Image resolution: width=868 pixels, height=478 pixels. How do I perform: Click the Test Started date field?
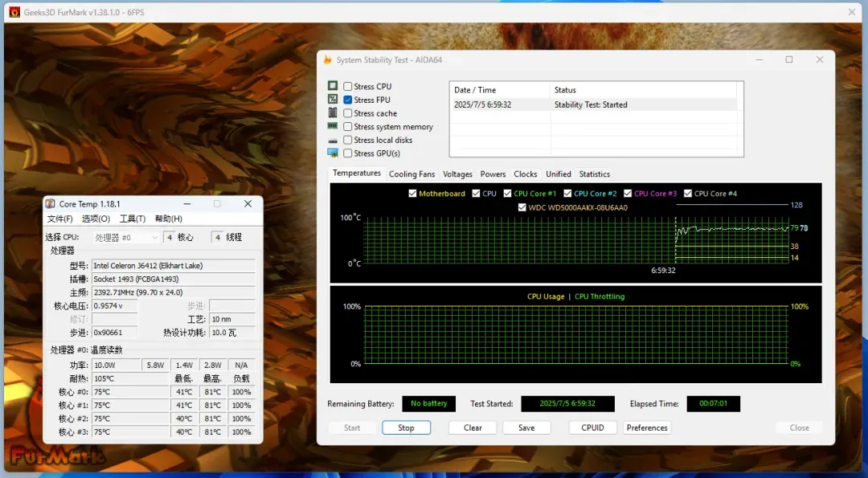tap(568, 404)
